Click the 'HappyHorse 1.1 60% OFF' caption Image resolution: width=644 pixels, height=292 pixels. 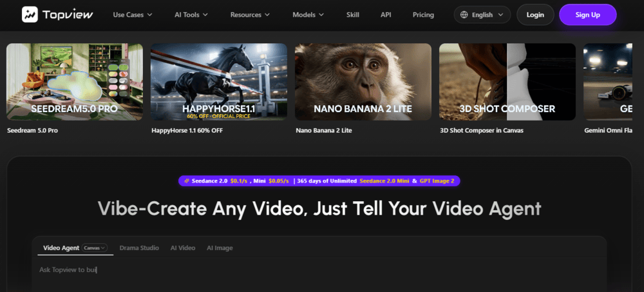pyautogui.click(x=187, y=131)
